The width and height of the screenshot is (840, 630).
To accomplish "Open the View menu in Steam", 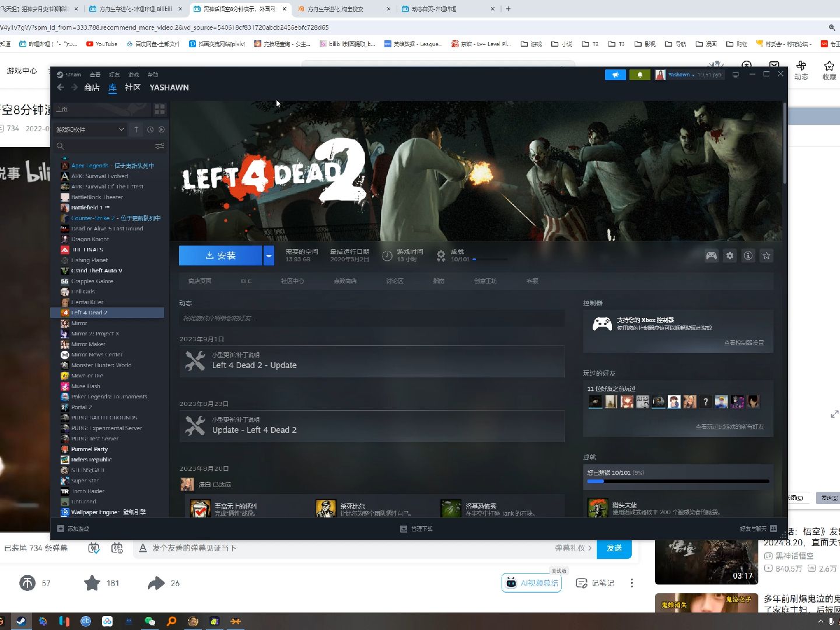I will [x=95, y=75].
